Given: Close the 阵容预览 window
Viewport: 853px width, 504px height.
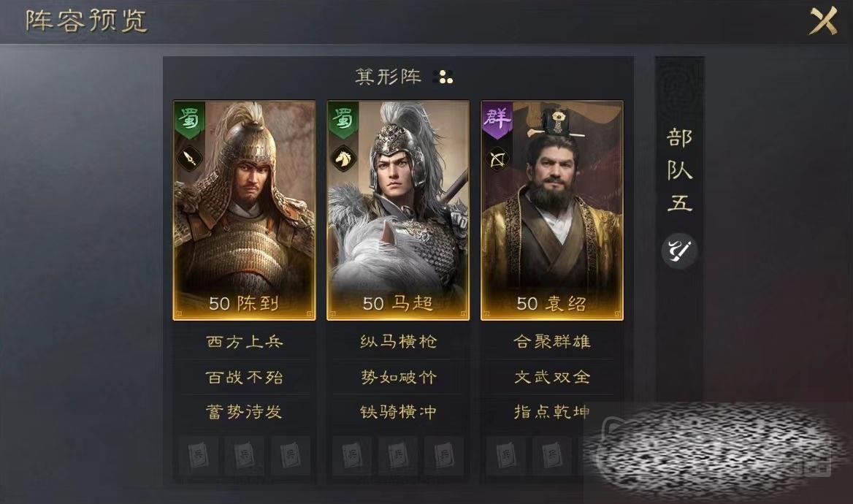Looking at the screenshot, I should click(823, 21).
